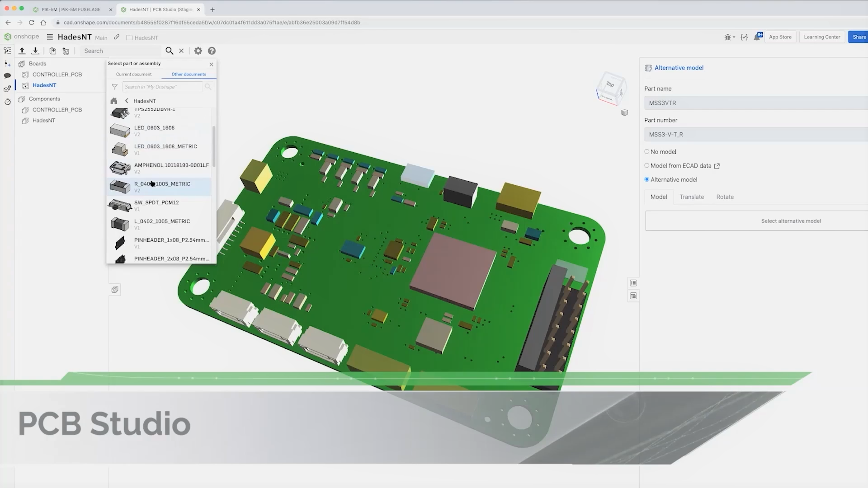Image resolution: width=868 pixels, height=488 pixels.
Task: Select the No model radio button
Action: pos(647,152)
